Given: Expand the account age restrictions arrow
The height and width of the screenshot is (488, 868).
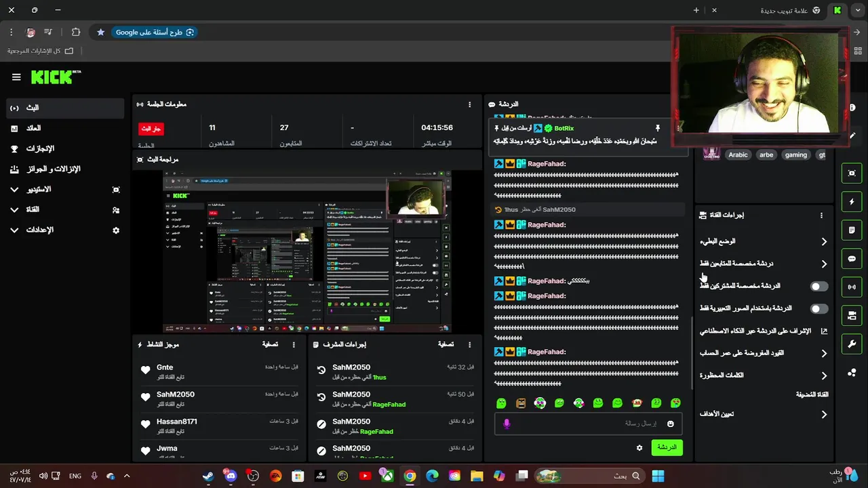Looking at the screenshot, I should pos(824,353).
